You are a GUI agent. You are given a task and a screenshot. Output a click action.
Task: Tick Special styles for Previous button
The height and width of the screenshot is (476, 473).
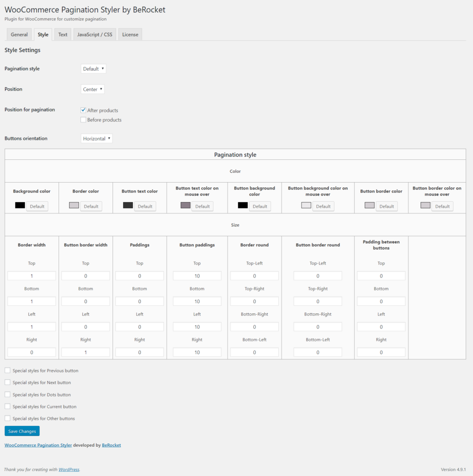(7, 370)
